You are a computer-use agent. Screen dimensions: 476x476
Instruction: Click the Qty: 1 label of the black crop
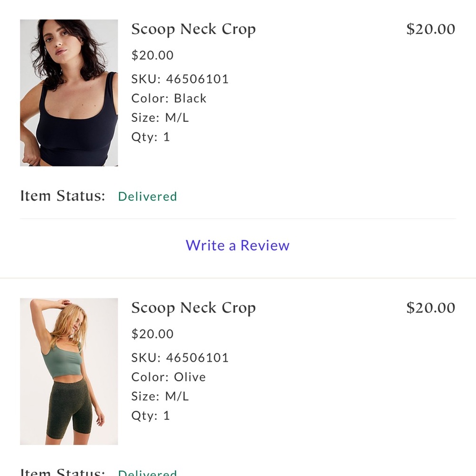pos(150,137)
